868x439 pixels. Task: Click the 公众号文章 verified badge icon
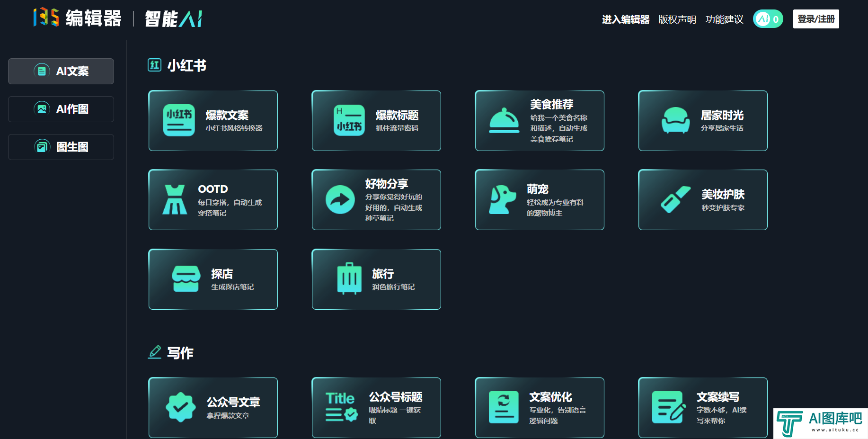click(x=181, y=407)
